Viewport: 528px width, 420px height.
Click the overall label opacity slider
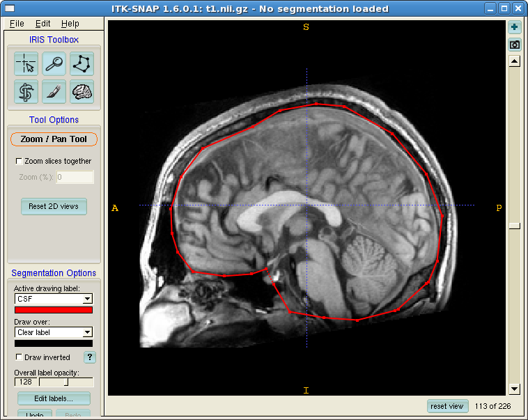point(65,382)
